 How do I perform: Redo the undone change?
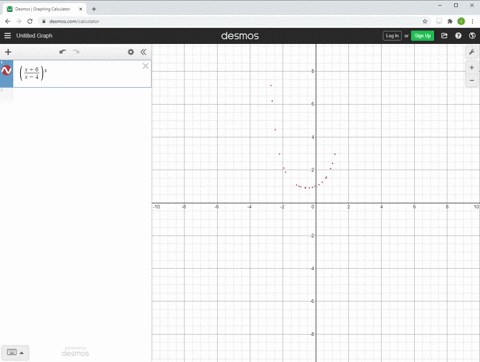76,52
